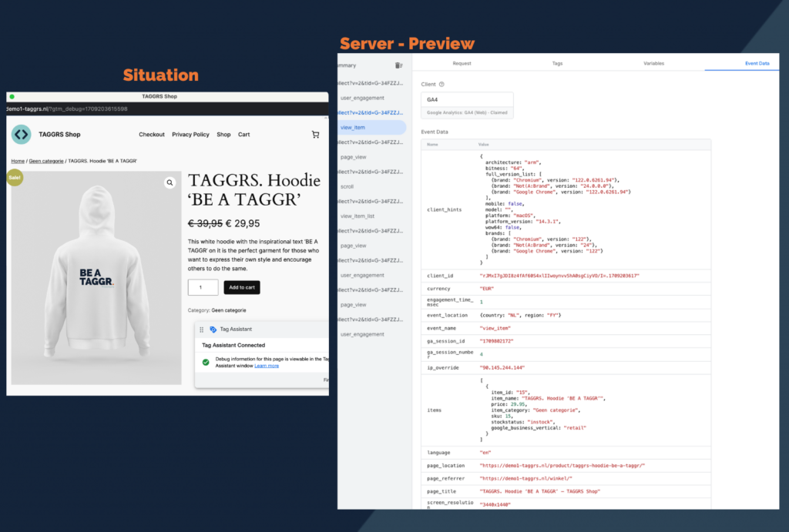
Task: Open the Tags tab
Action: pos(558,63)
